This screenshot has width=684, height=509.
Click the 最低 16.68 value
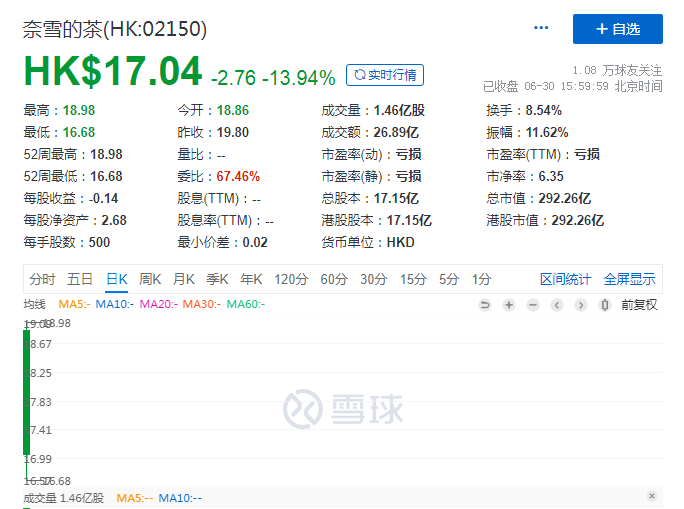pos(79,132)
